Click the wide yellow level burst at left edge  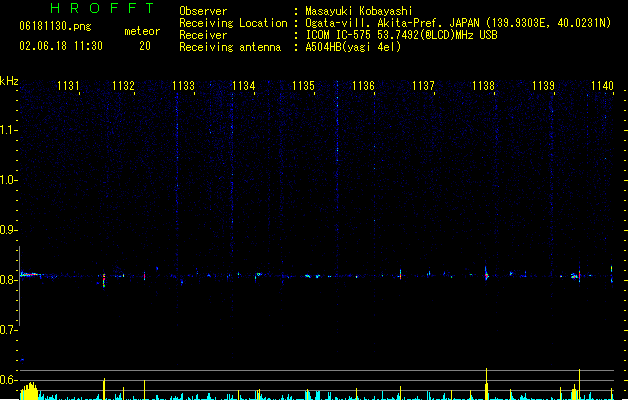[x=29, y=391]
